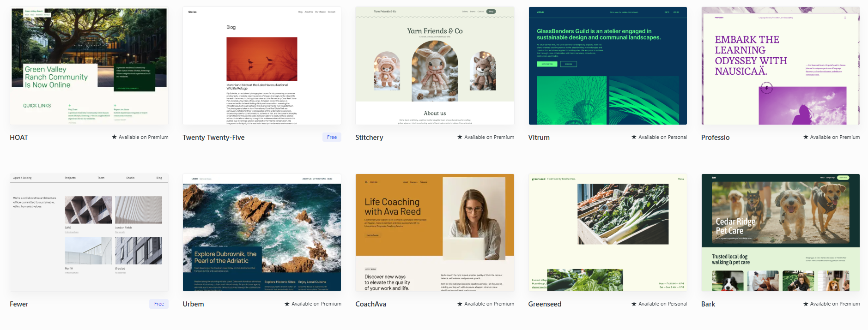Select the Bark theme thumbnail
Viewport: 868px width, 330px height.
pyautogui.click(x=780, y=233)
